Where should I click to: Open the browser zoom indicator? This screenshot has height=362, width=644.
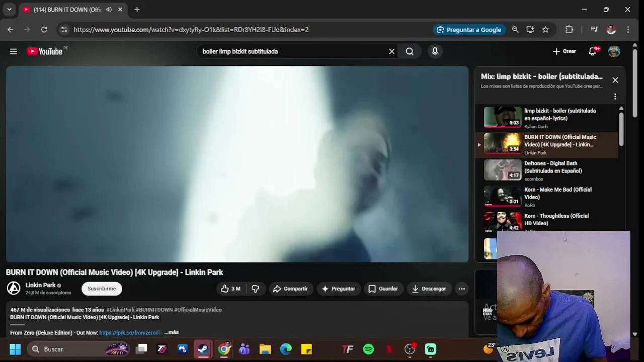[515, 30]
